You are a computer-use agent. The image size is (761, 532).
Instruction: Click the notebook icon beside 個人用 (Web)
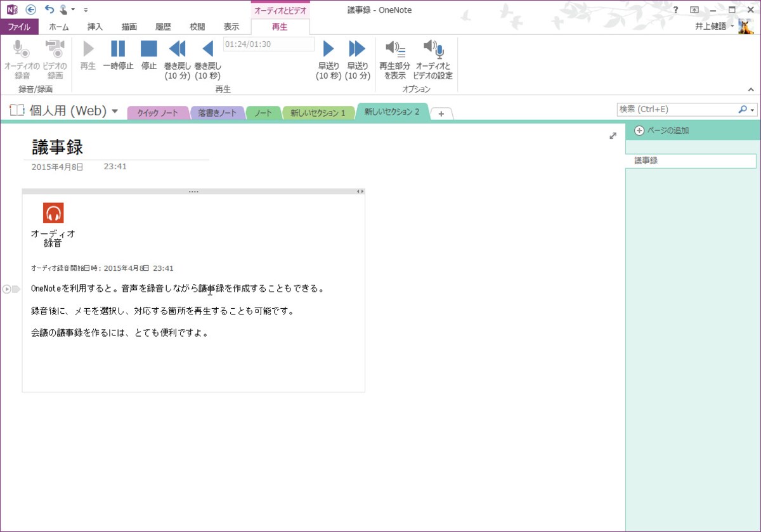tap(17, 110)
